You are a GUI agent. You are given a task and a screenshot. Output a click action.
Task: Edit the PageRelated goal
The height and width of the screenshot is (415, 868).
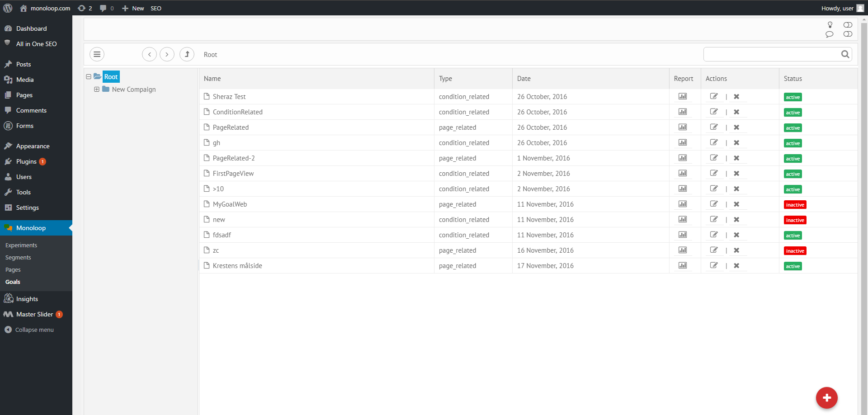[x=714, y=127]
